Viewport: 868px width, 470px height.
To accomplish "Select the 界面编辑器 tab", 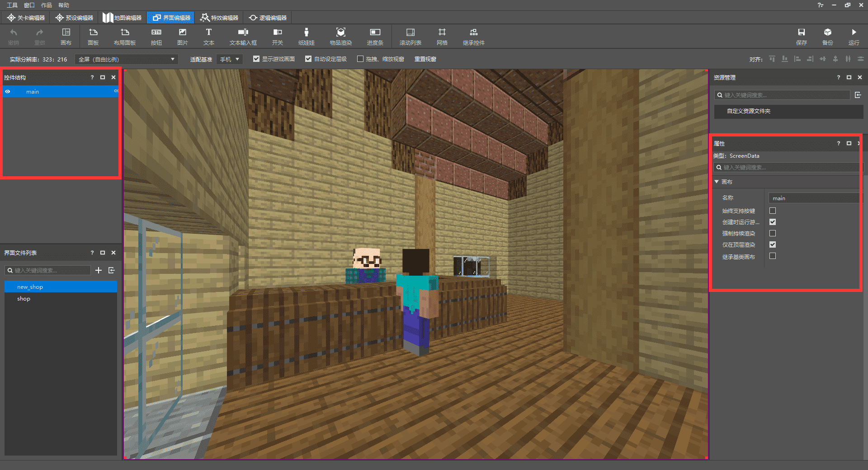I will [171, 18].
